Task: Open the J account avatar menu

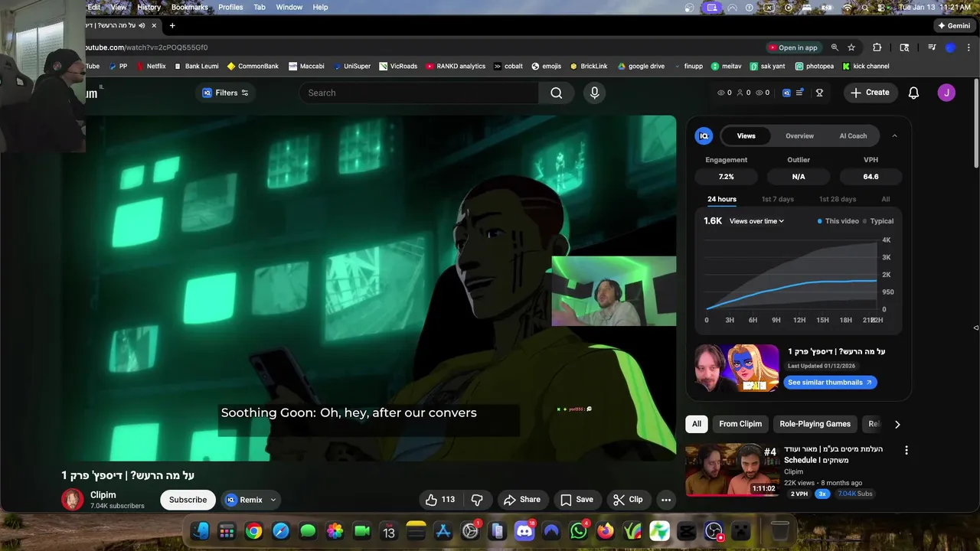Action: (x=946, y=93)
